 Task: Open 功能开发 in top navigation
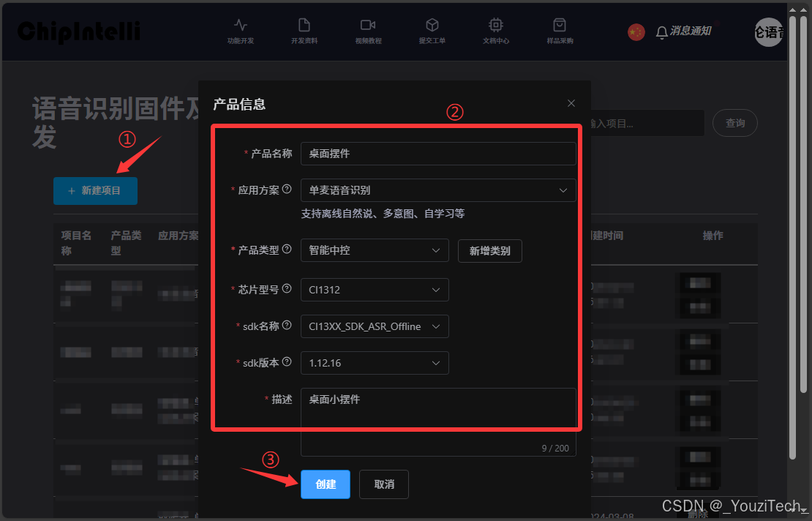[240, 31]
